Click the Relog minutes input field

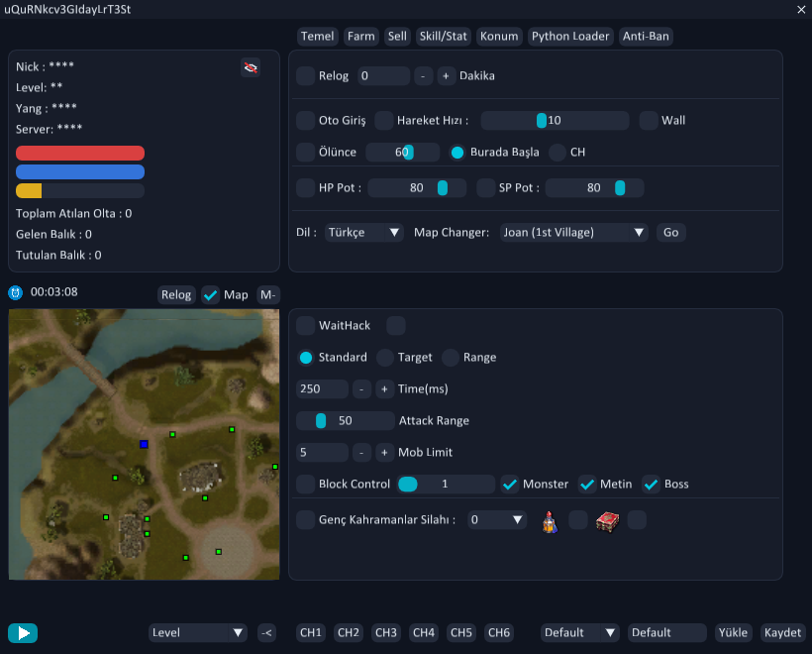pyautogui.click(x=384, y=76)
